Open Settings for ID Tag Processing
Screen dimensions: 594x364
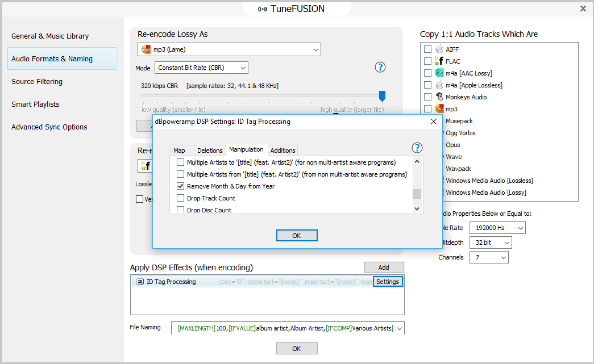pyautogui.click(x=388, y=282)
